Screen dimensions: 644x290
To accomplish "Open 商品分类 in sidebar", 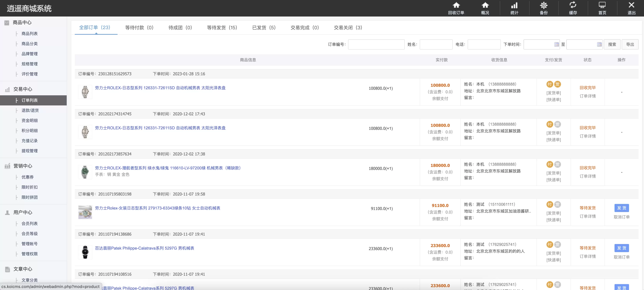I will [29, 44].
